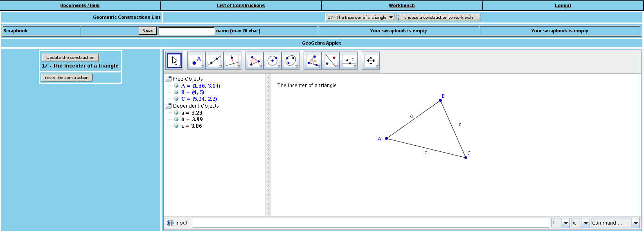
Task: Pick the Perpendicular Line tool
Action: tap(232, 61)
